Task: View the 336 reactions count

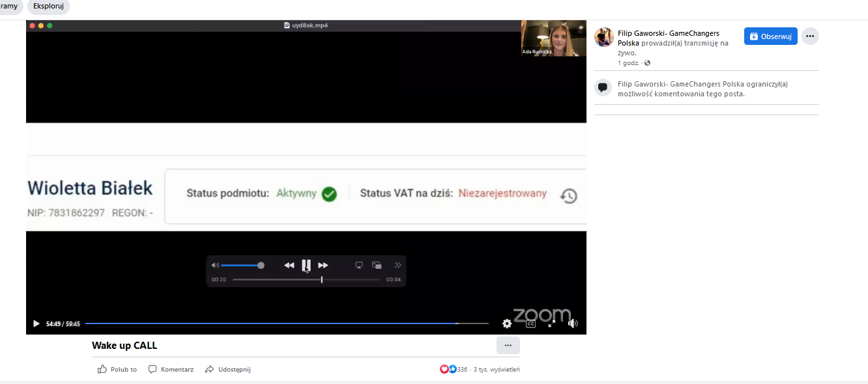Action: 463,370
